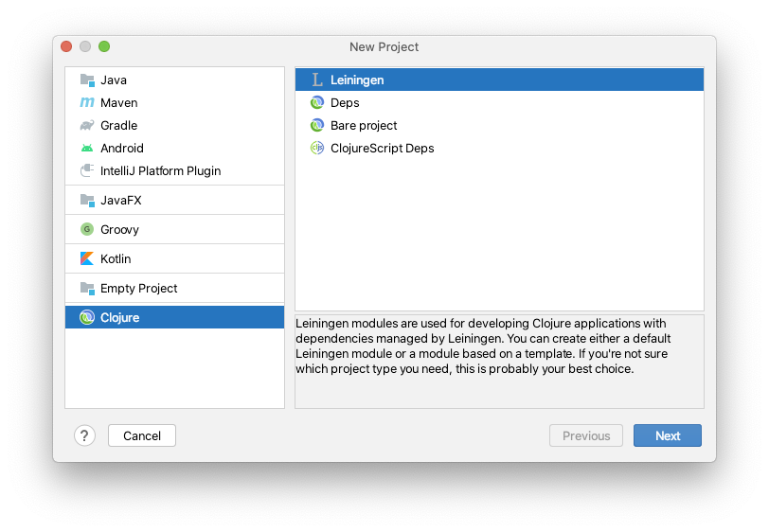Proceed with the Next button
The height and width of the screenshot is (532, 769).
668,435
